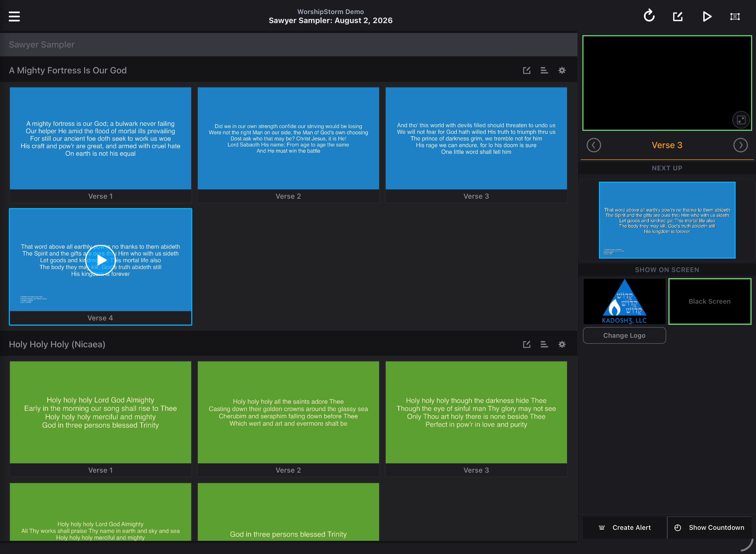This screenshot has width=756, height=554.
Task: Go to previous slide with left chevron
Action: point(594,145)
